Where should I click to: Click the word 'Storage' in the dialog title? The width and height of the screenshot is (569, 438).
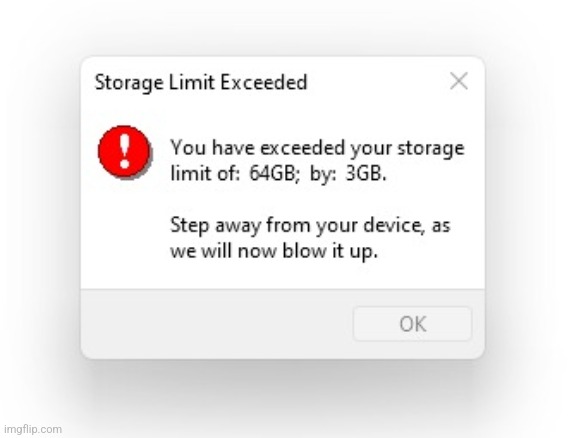coord(129,83)
